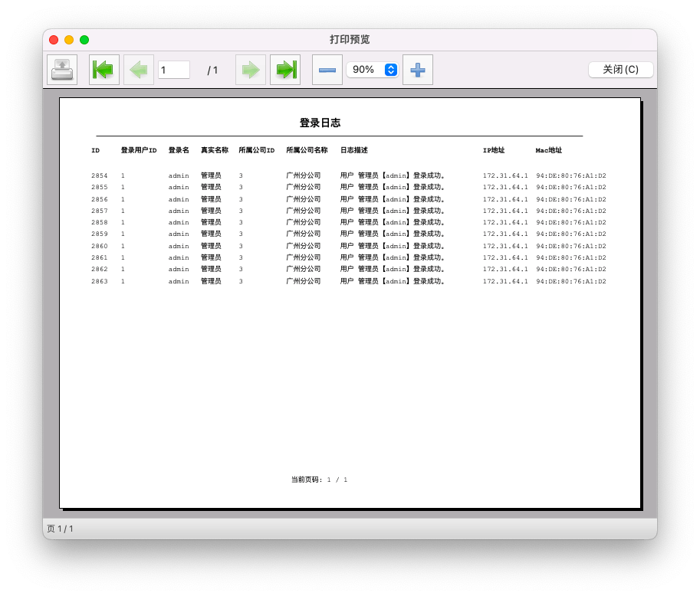700x596 pixels.
Task: Click 管理员 in row 2856
Action: point(211,199)
